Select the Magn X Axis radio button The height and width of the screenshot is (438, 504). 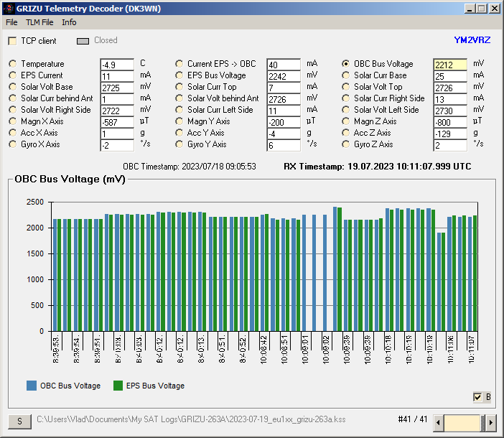[x=12, y=121]
